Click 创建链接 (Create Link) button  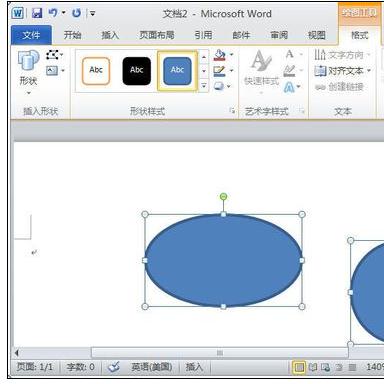pos(339,87)
